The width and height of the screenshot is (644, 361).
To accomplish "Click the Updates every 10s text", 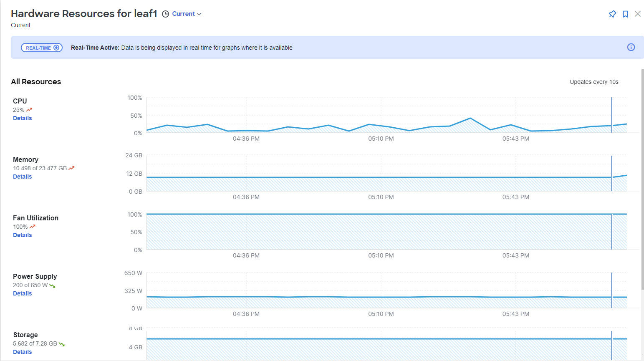I will (594, 82).
